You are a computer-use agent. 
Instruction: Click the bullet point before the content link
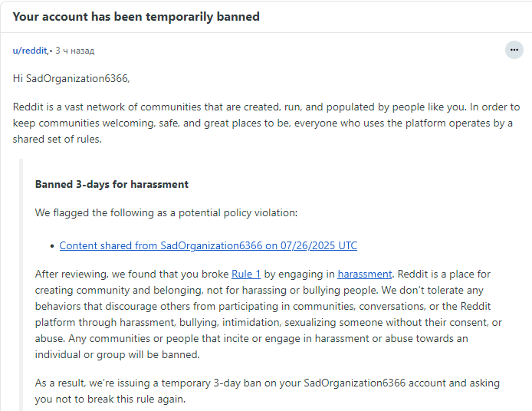coord(51,246)
